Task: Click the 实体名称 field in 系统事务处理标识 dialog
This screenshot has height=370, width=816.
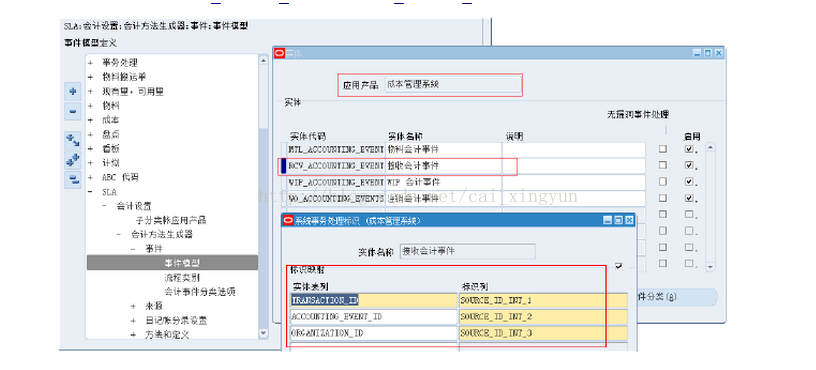Action: click(x=467, y=251)
